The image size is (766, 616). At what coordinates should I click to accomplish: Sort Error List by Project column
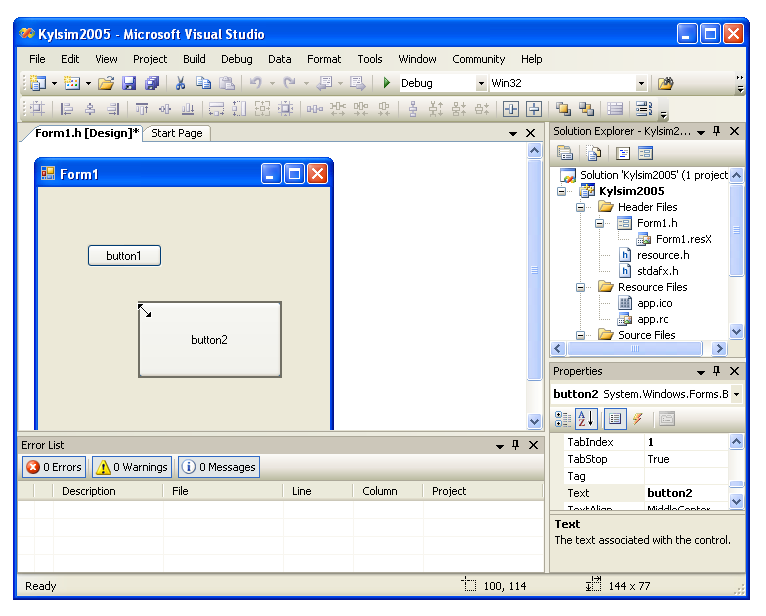(x=483, y=491)
